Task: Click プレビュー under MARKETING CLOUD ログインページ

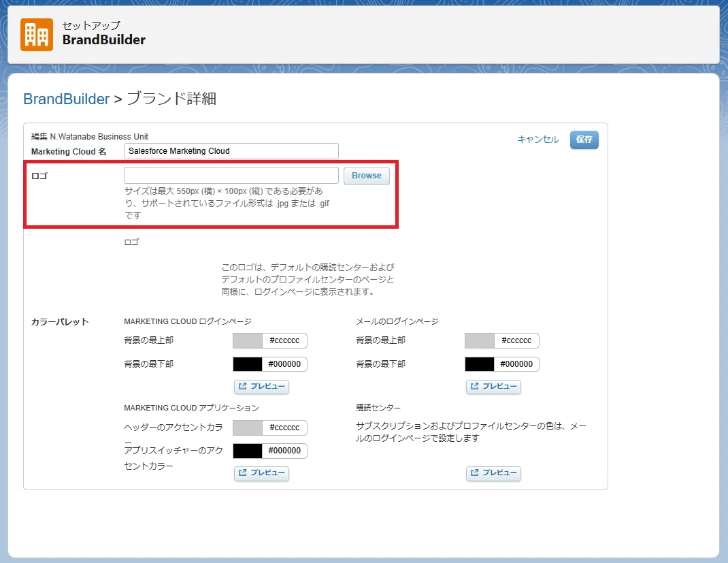Action: point(261,387)
